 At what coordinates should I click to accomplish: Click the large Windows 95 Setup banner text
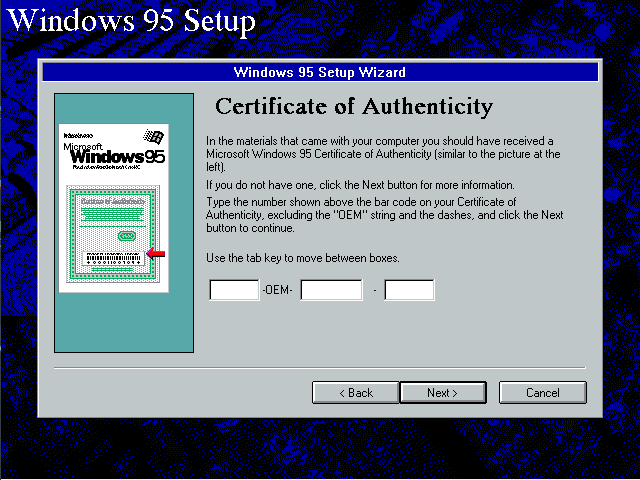click(x=131, y=20)
